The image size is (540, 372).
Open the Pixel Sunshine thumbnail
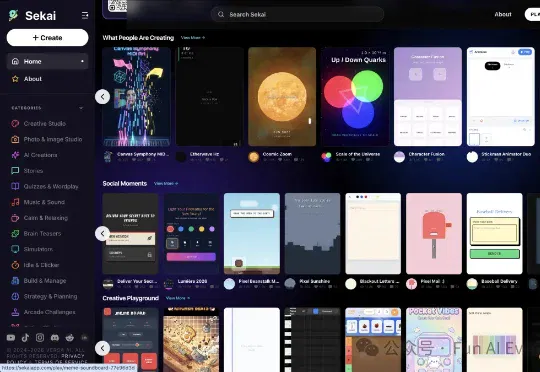(x=312, y=234)
